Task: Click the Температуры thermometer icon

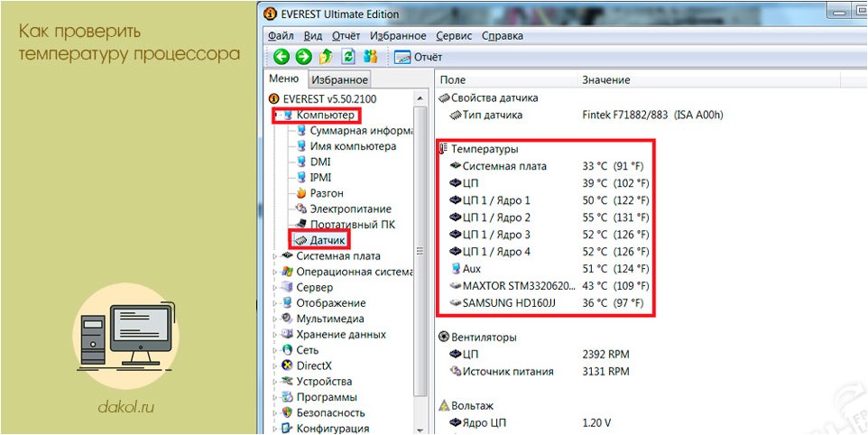Action: (x=443, y=148)
